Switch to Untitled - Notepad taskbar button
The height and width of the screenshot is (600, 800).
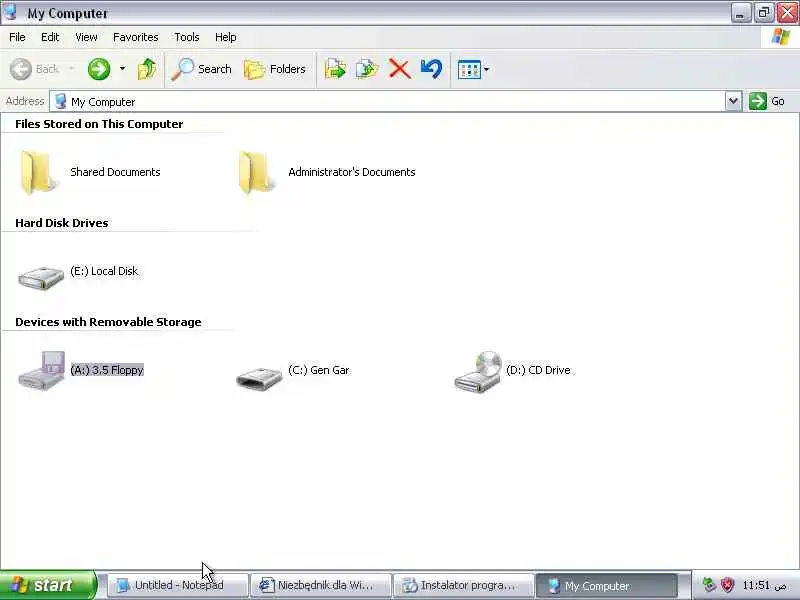pos(178,585)
